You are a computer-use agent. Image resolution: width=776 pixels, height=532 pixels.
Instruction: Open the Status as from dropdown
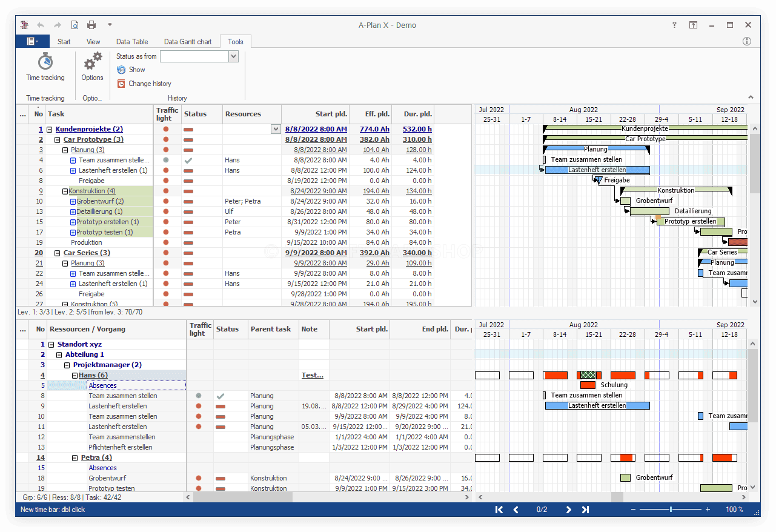(x=233, y=56)
